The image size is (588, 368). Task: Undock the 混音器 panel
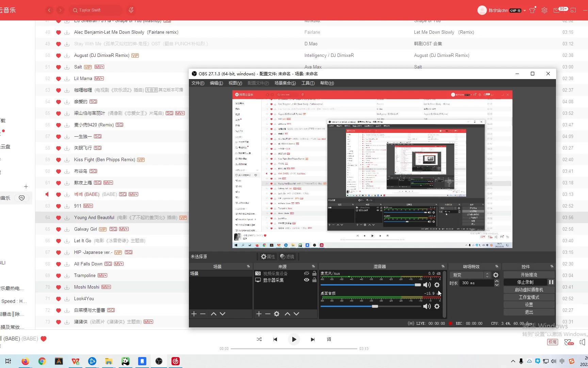click(443, 266)
